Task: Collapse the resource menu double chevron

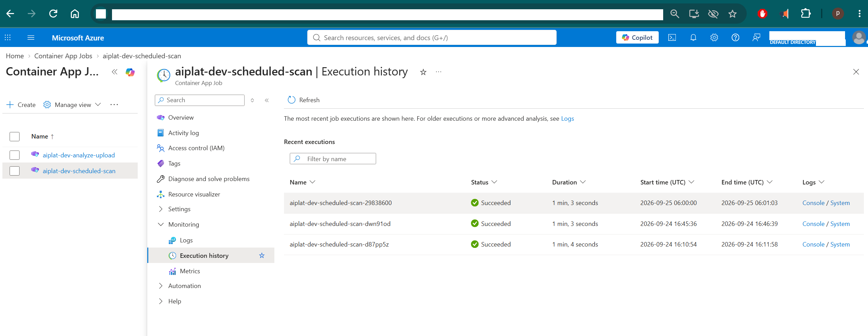Action: point(267,100)
